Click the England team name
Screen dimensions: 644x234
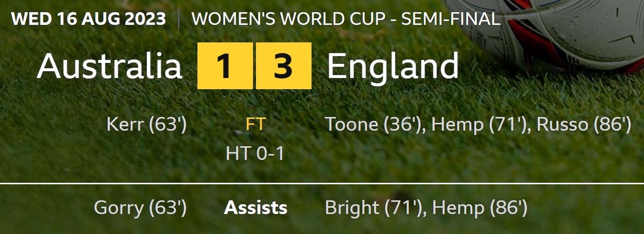pyautogui.click(x=393, y=66)
